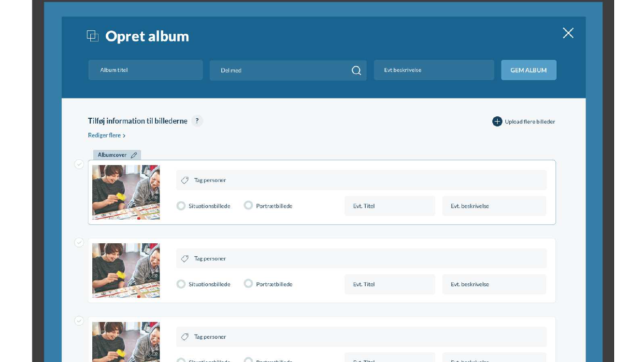644x362 pixels.
Task: Select Portrætbillede for the second image
Action: [x=248, y=284]
